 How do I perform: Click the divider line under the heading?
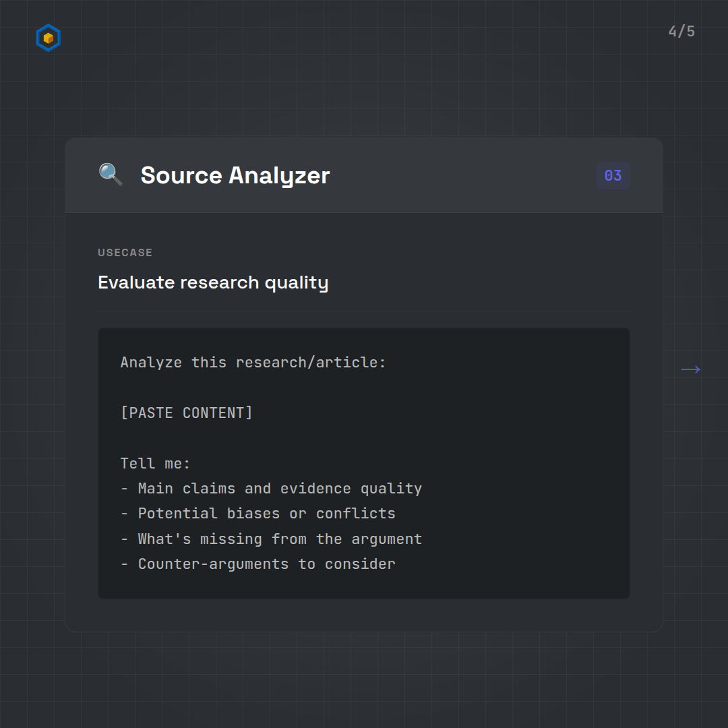(x=364, y=311)
